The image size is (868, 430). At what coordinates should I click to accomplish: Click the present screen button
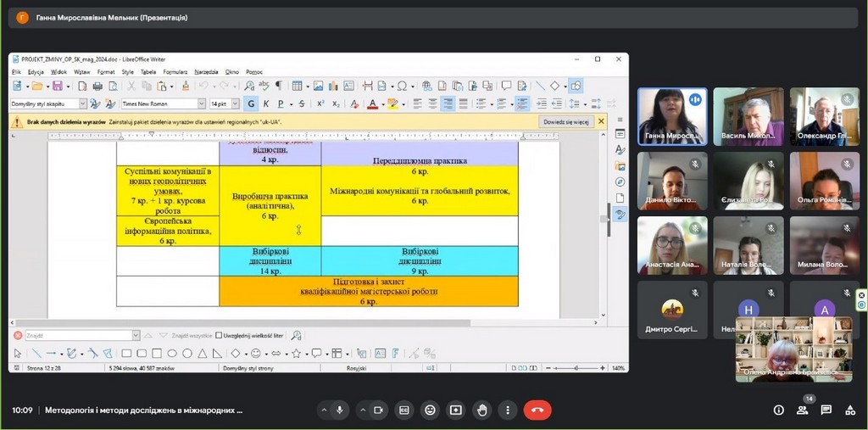tap(456, 410)
